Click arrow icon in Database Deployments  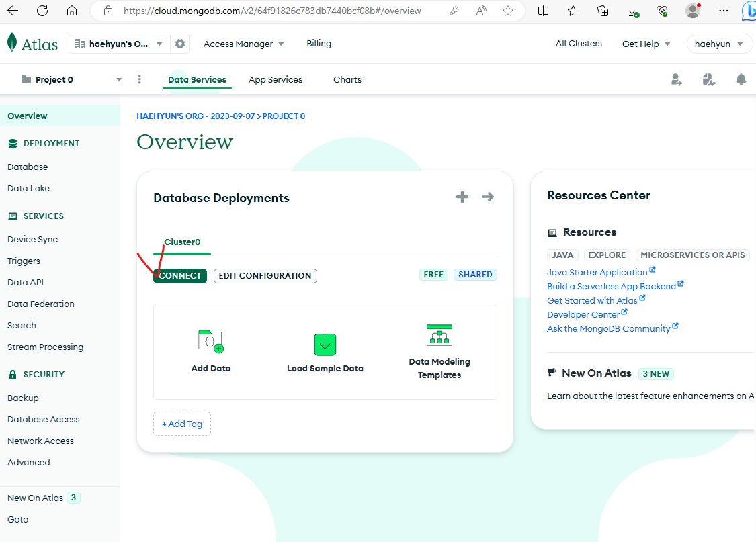pos(487,197)
